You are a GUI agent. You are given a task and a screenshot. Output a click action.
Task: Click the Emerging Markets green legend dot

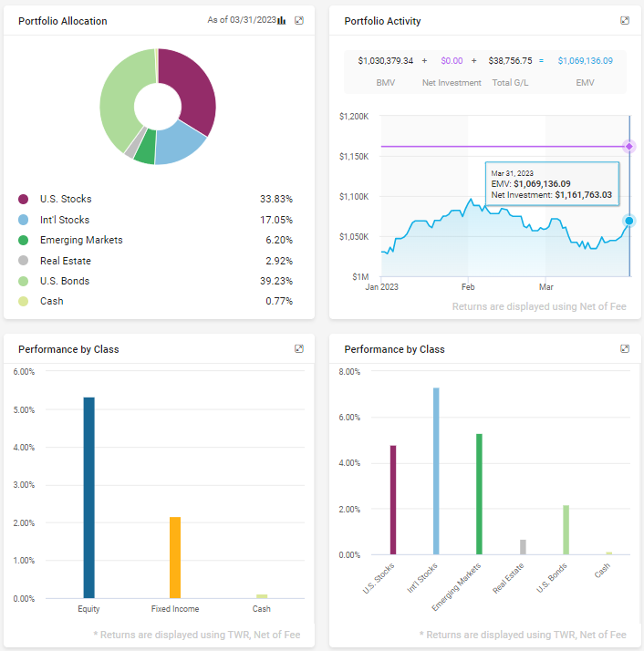click(x=24, y=240)
